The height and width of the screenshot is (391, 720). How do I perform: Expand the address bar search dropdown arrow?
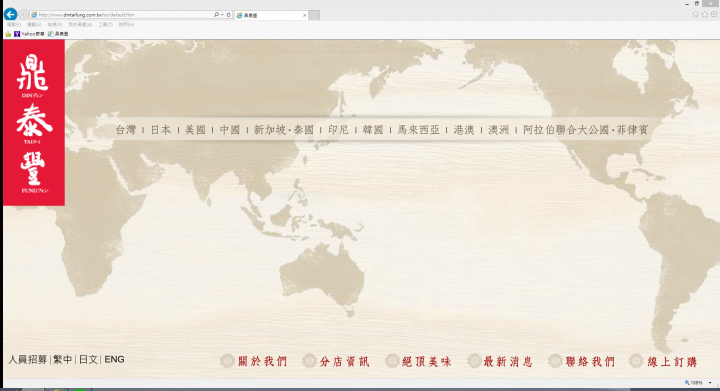(x=222, y=15)
